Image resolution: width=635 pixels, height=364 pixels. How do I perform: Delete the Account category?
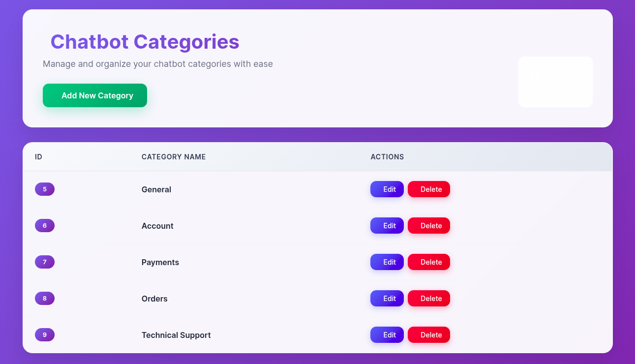(429, 226)
